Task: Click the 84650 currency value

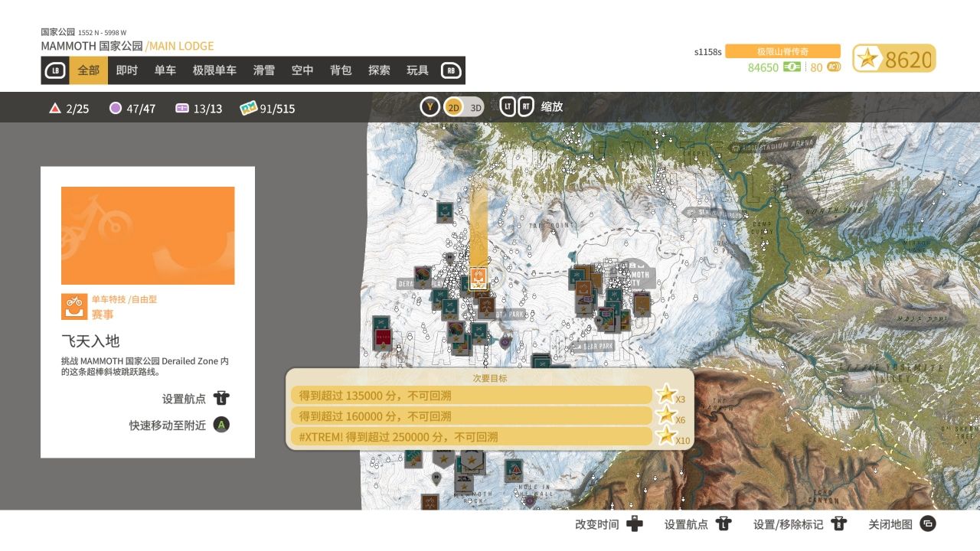Action: (763, 67)
